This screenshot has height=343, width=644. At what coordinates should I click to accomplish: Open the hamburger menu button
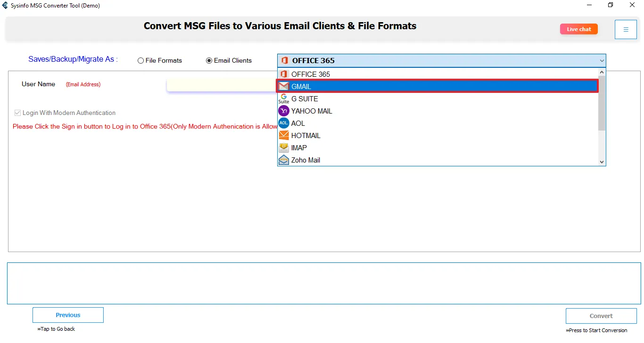626,30
